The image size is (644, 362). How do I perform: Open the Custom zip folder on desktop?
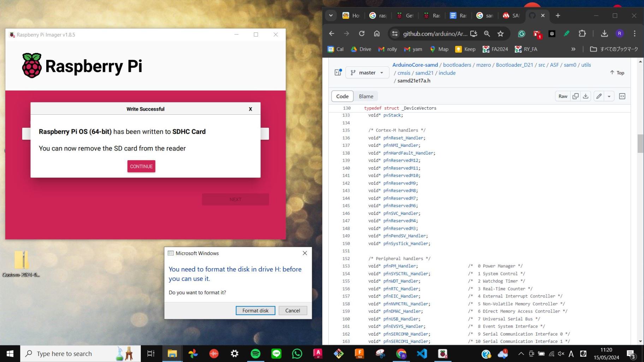tap(21, 264)
